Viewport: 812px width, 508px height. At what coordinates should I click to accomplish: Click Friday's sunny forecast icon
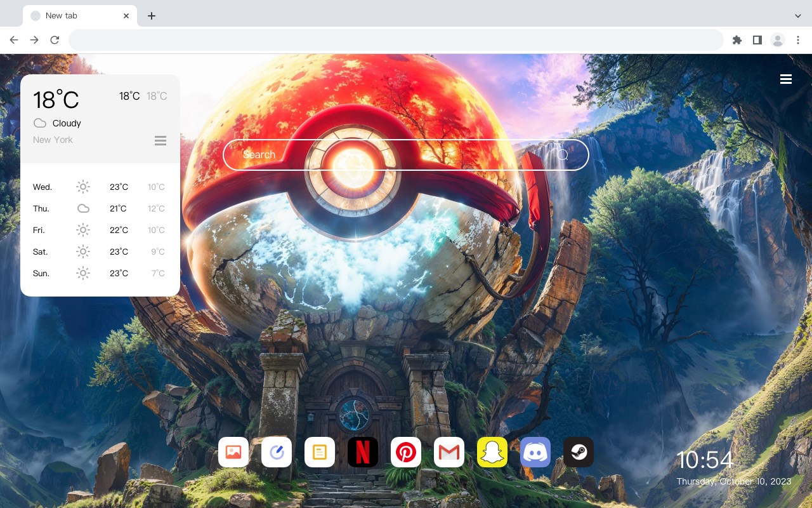tap(83, 230)
